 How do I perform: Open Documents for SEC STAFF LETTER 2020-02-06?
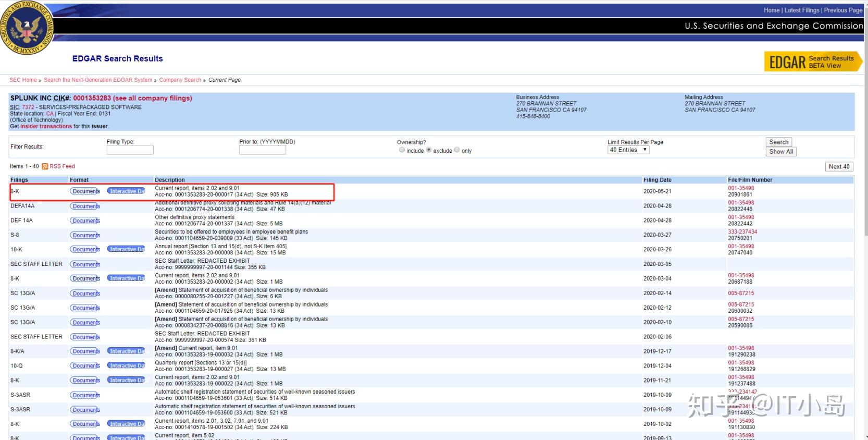pyautogui.click(x=85, y=337)
